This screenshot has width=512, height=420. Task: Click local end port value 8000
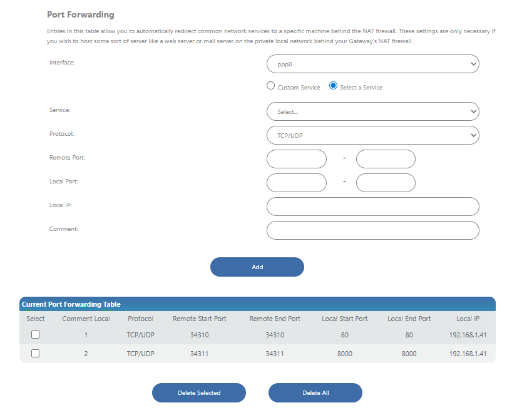409,354
